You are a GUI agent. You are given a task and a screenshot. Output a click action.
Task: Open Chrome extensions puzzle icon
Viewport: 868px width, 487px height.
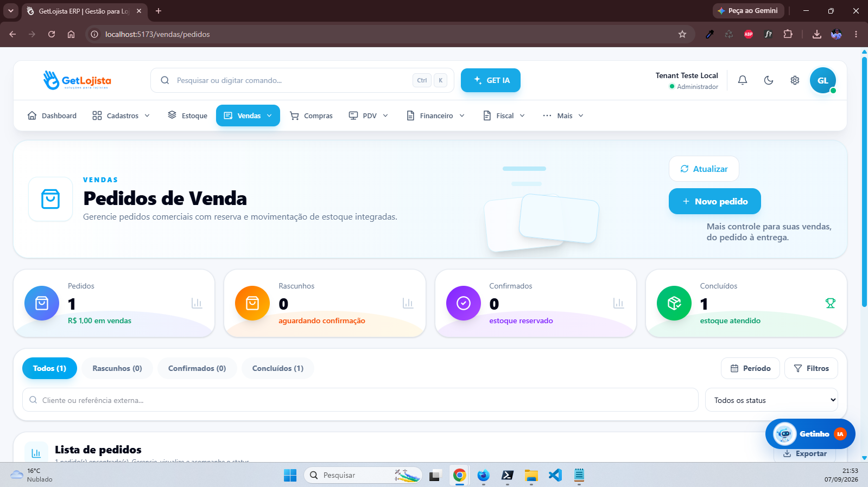coord(788,34)
